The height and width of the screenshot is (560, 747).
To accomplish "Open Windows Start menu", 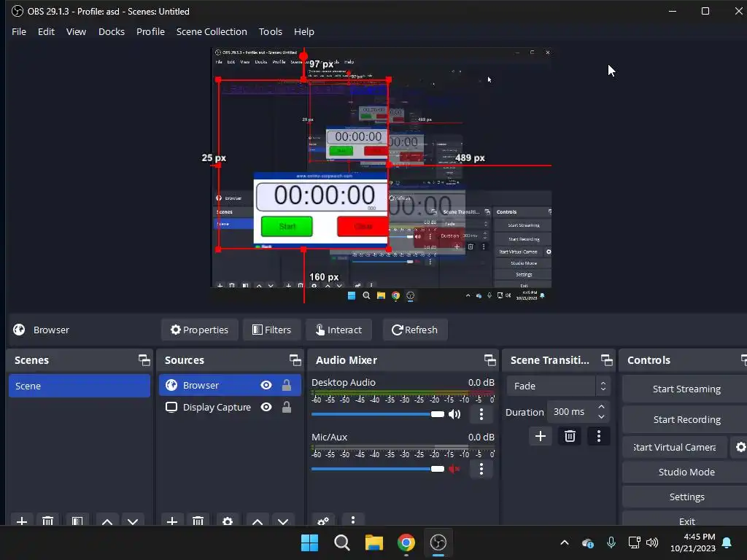I will tap(309, 542).
